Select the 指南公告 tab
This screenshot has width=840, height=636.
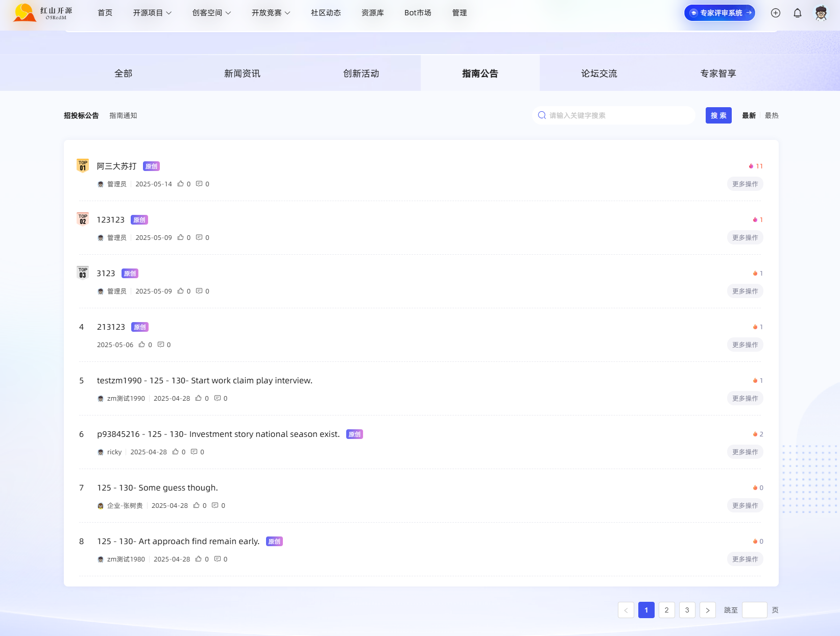coord(480,73)
